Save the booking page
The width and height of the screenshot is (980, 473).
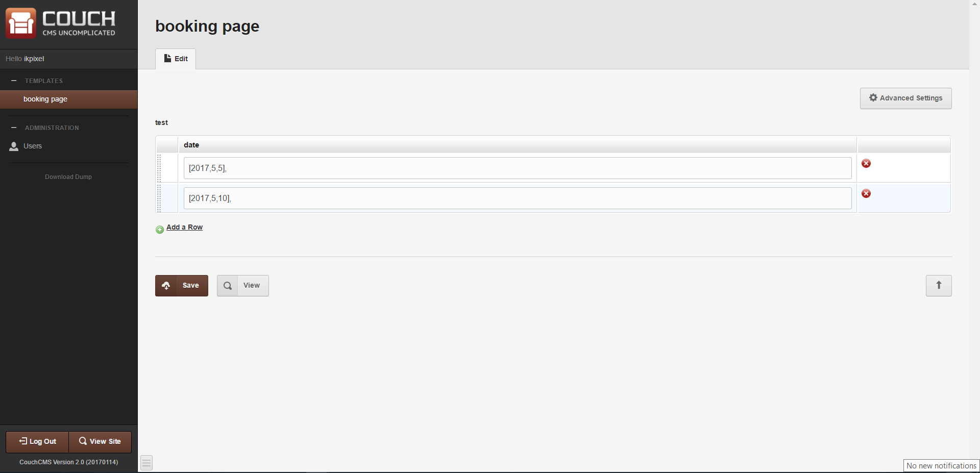point(182,286)
